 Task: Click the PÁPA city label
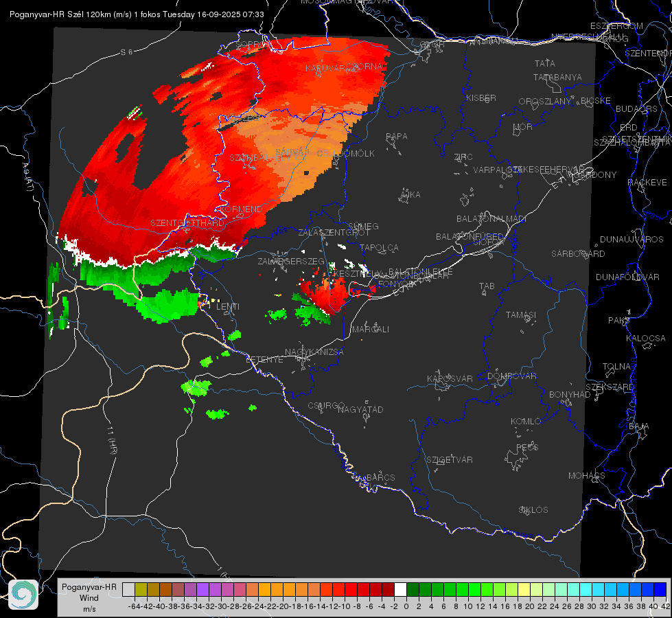pos(397,137)
